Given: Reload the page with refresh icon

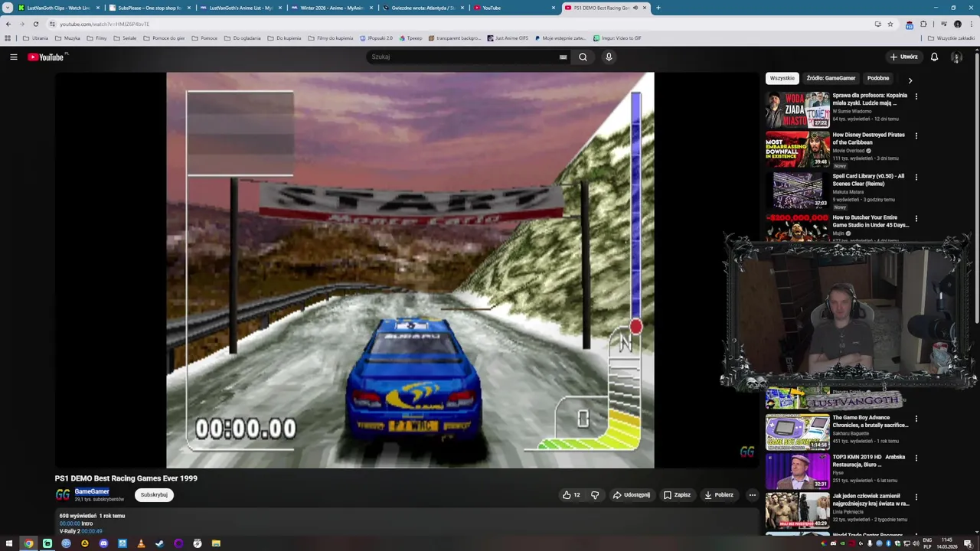Looking at the screenshot, I should pyautogui.click(x=35, y=24).
